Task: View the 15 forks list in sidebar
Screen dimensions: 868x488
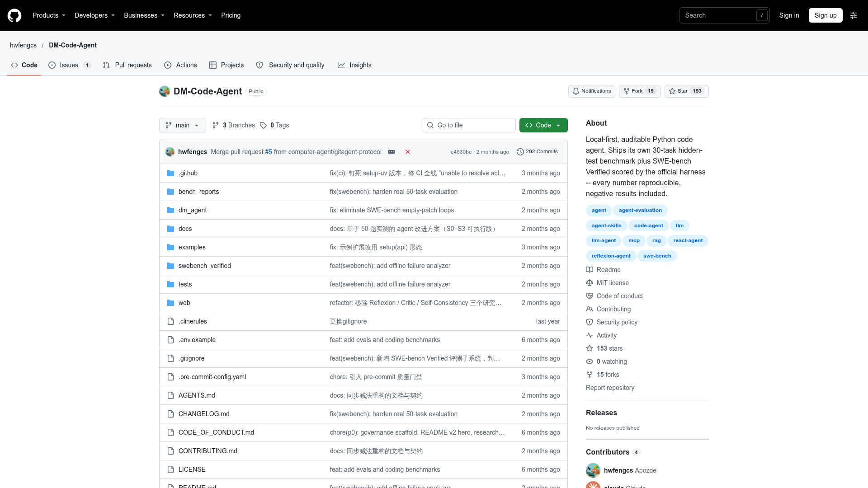Action: [x=603, y=375]
